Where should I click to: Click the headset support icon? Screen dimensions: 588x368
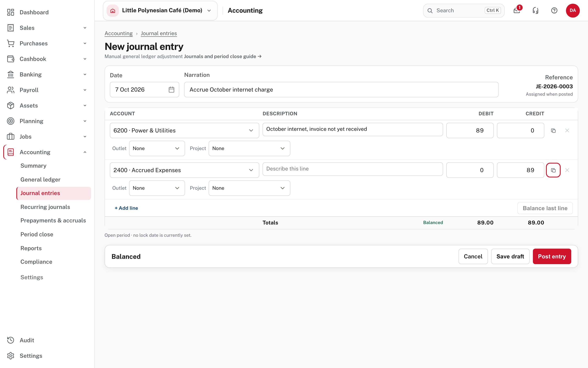point(536,10)
